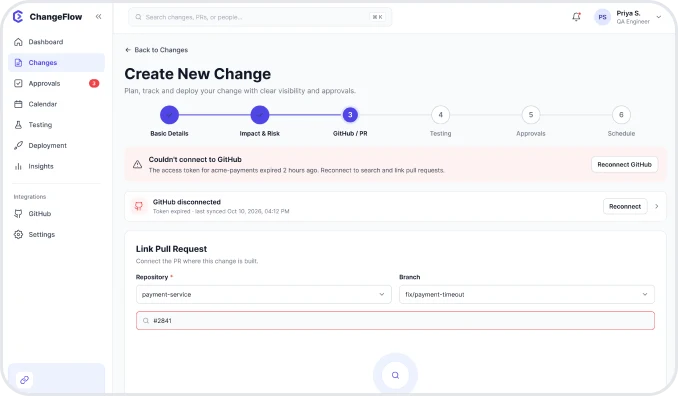Expand GitHub disconnected card chevron

[x=656, y=207]
